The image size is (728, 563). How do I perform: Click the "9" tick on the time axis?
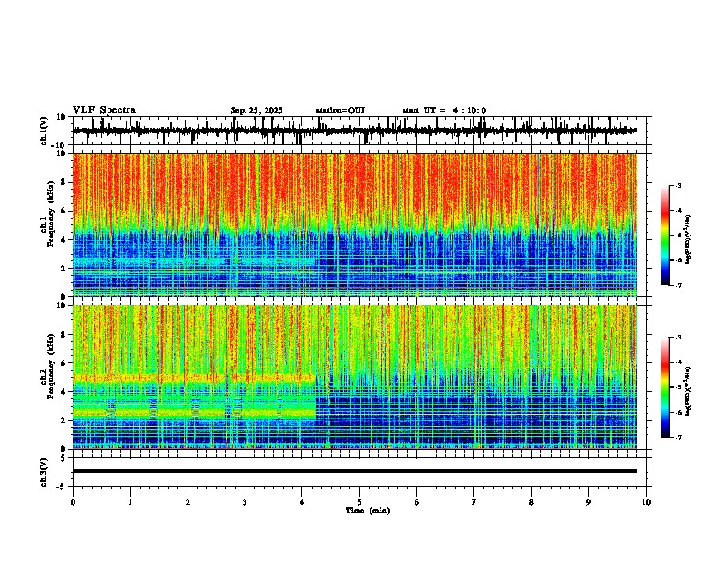[x=588, y=502]
